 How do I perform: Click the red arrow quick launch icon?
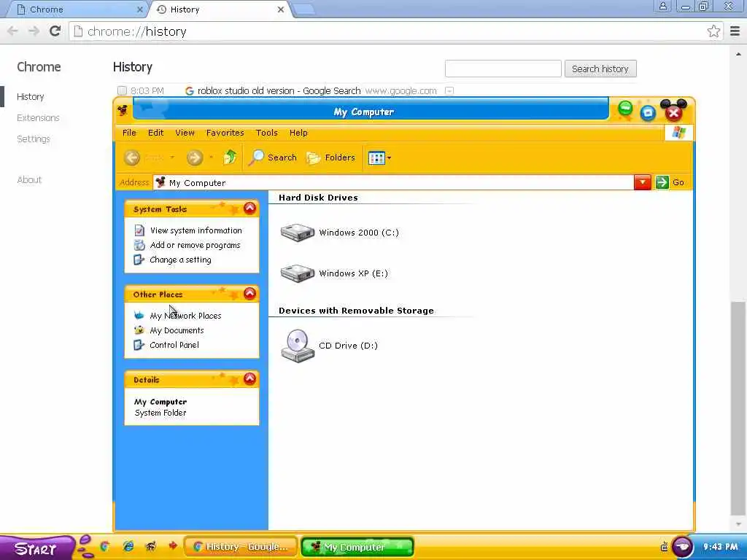pos(173,545)
